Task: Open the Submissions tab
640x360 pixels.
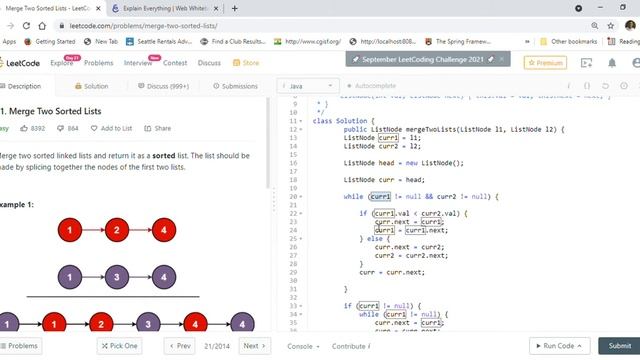Action: (x=235, y=86)
